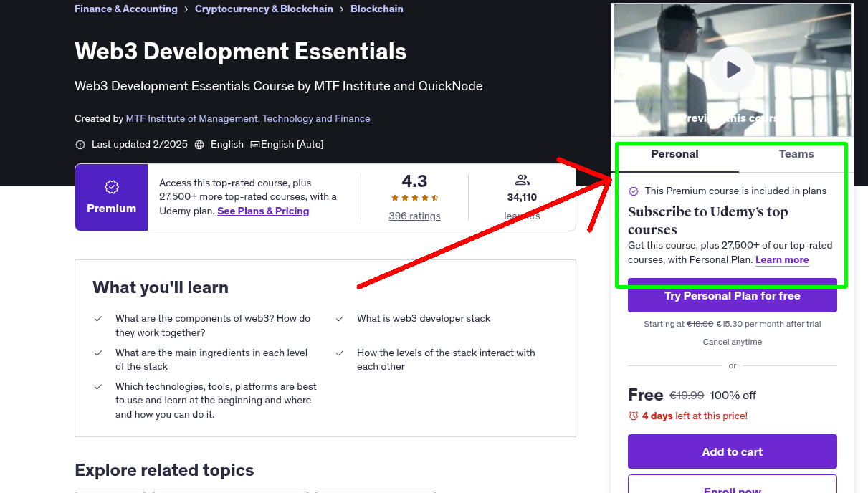Click premium checkmark icon beside included in plans
Viewport: 868px width, 493px height.
tap(634, 191)
